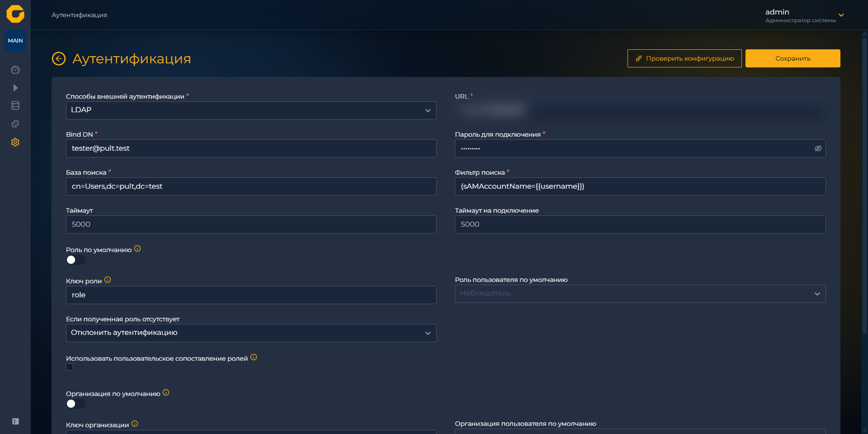The width and height of the screenshot is (868, 434).
Task: Click the Пароль для подключения field
Action: tap(640, 148)
